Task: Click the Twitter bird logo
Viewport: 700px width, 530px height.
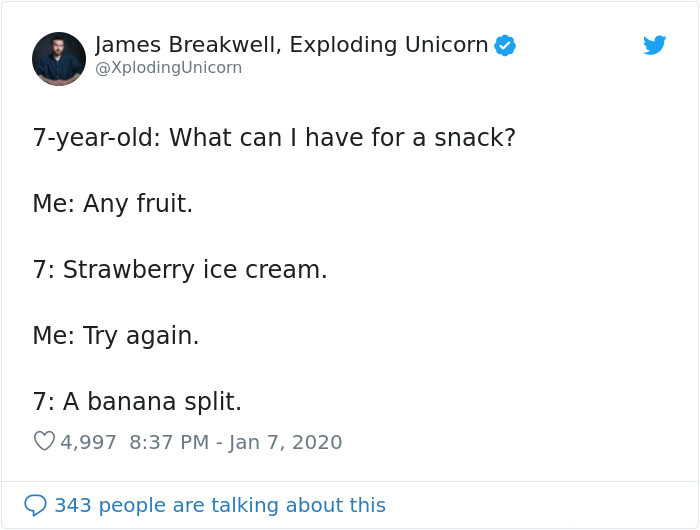Action: (x=654, y=45)
